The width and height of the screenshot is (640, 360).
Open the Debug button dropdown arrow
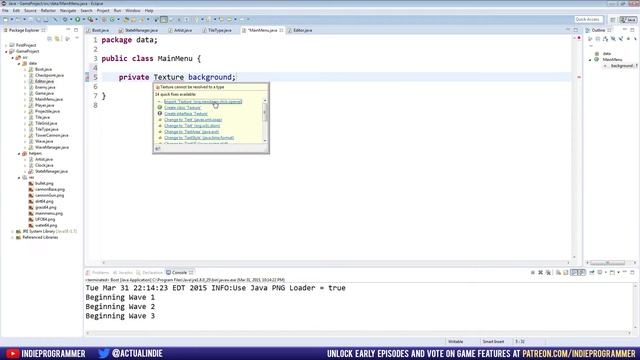tap(71, 19)
